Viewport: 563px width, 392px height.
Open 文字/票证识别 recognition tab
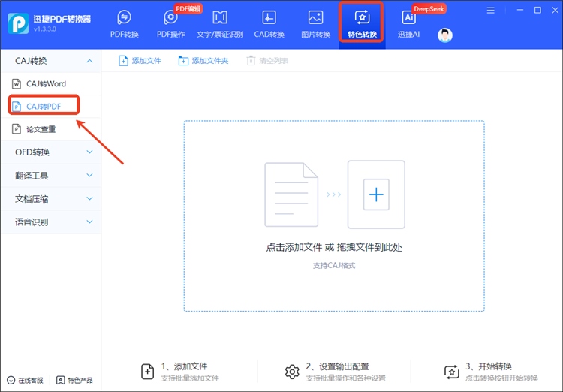click(x=220, y=24)
